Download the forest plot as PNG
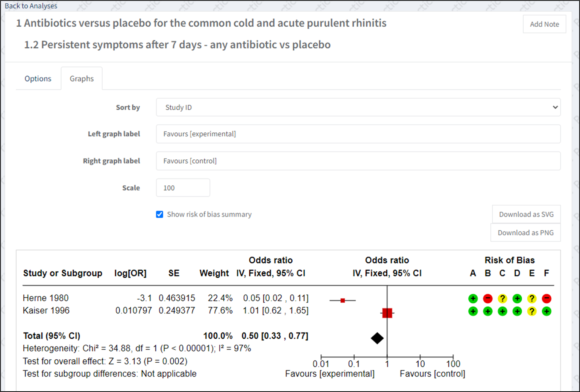580x392 pixels. coord(525,233)
